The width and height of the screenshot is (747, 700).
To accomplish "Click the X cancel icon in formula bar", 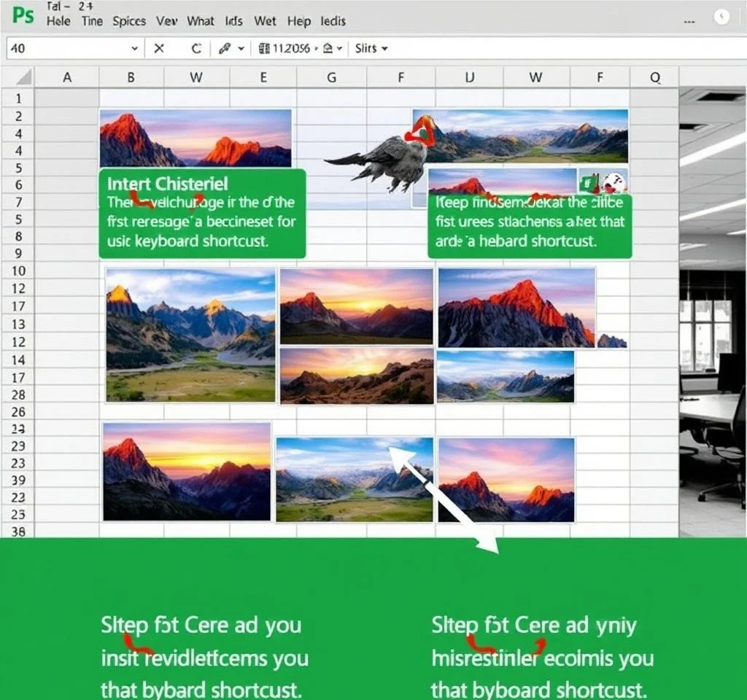I will [x=158, y=49].
